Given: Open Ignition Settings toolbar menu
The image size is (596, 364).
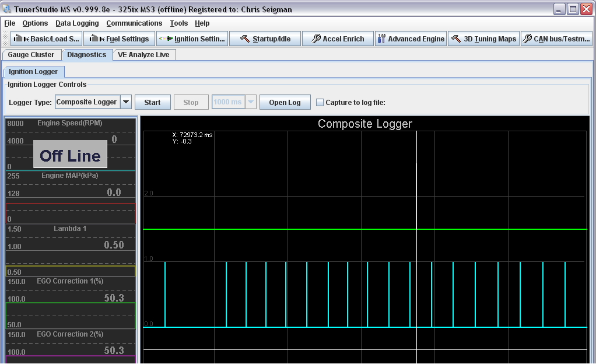Looking at the screenshot, I should point(192,39).
